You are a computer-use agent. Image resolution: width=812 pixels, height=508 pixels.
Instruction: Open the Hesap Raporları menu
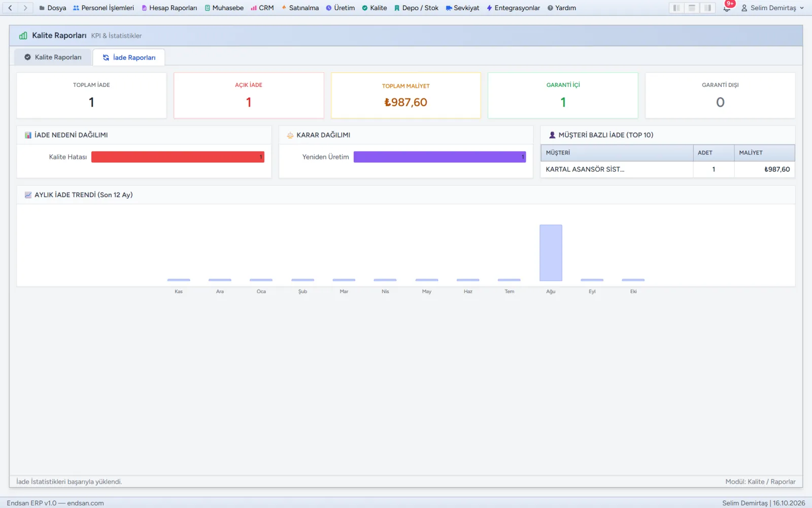click(x=170, y=8)
